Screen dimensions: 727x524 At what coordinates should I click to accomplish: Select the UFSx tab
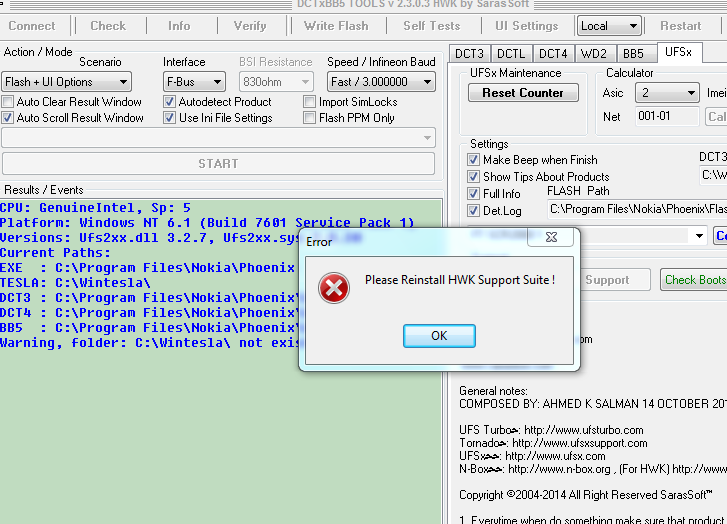(678, 52)
